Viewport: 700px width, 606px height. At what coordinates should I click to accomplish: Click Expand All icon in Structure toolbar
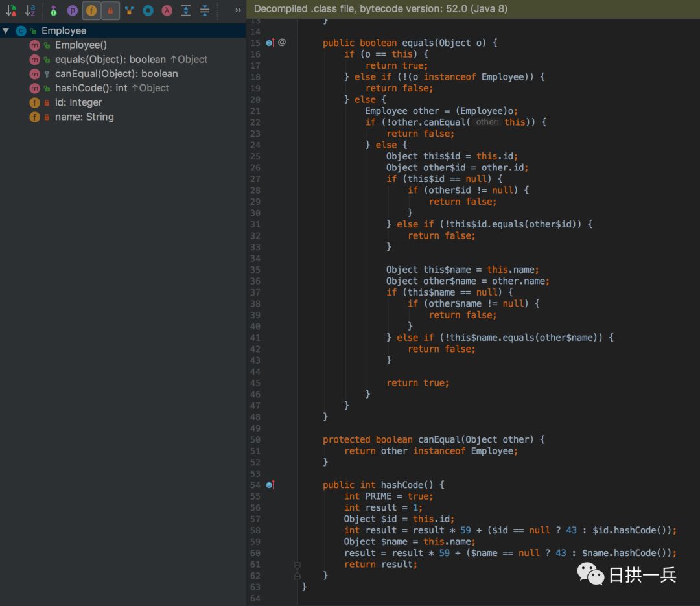coord(186,10)
